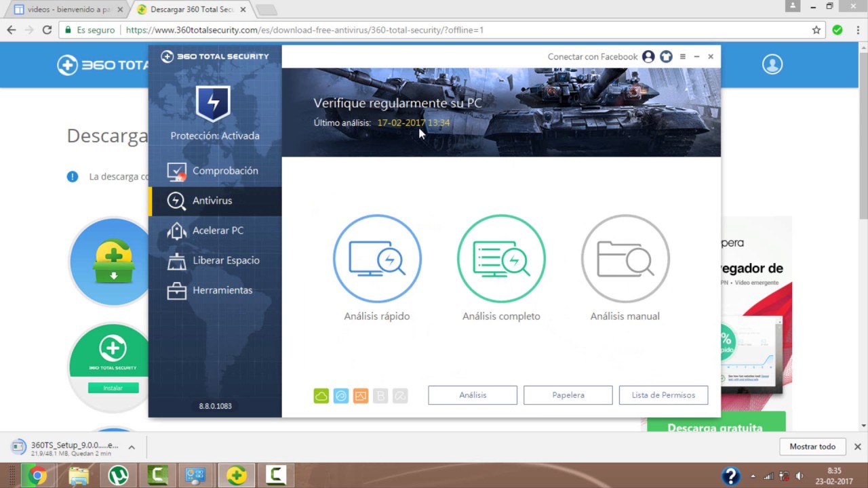This screenshot has height=488, width=868.
Task: Enable the grey Bitdefender engine icon
Action: click(x=380, y=396)
